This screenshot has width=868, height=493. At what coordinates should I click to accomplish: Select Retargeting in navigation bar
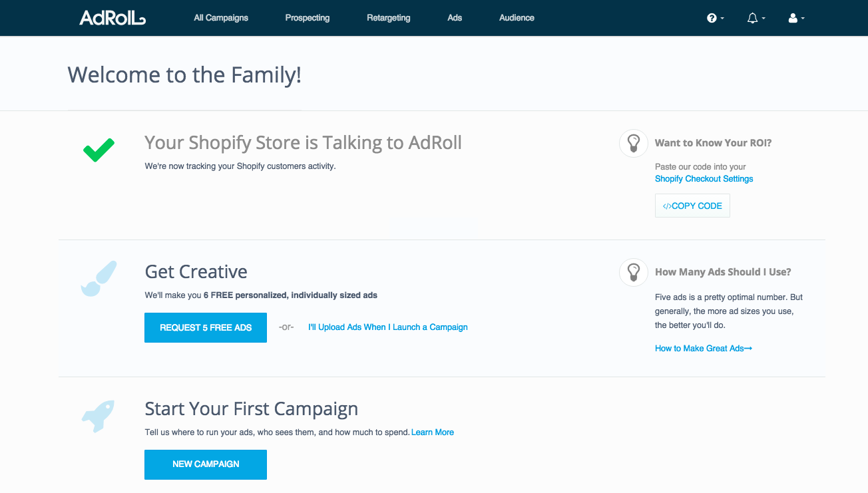pyautogui.click(x=389, y=18)
